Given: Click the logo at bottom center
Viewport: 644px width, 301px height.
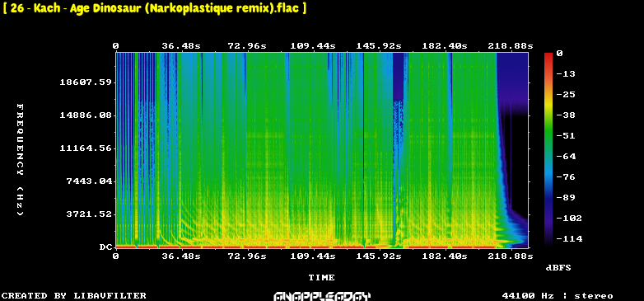Looking at the screenshot, I should click(x=322, y=296).
